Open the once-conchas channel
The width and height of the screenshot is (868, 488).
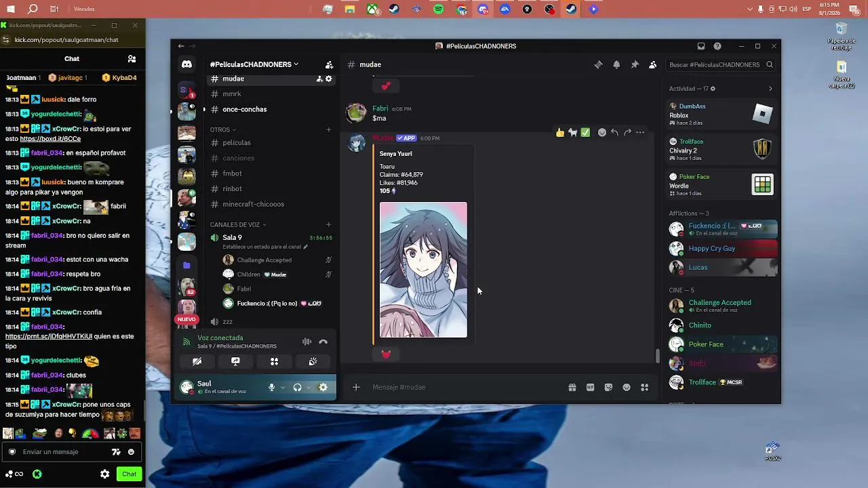click(x=271, y=109)
